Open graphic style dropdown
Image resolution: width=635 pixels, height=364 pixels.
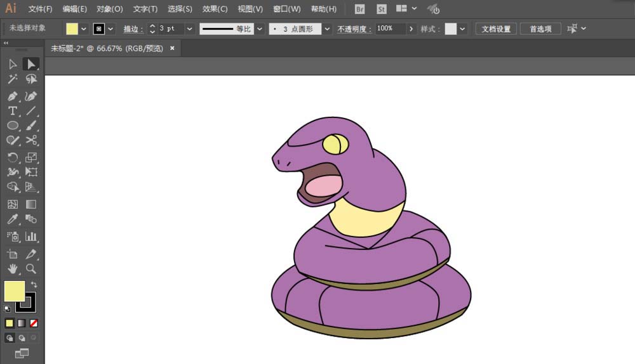(x=462, y=29)
